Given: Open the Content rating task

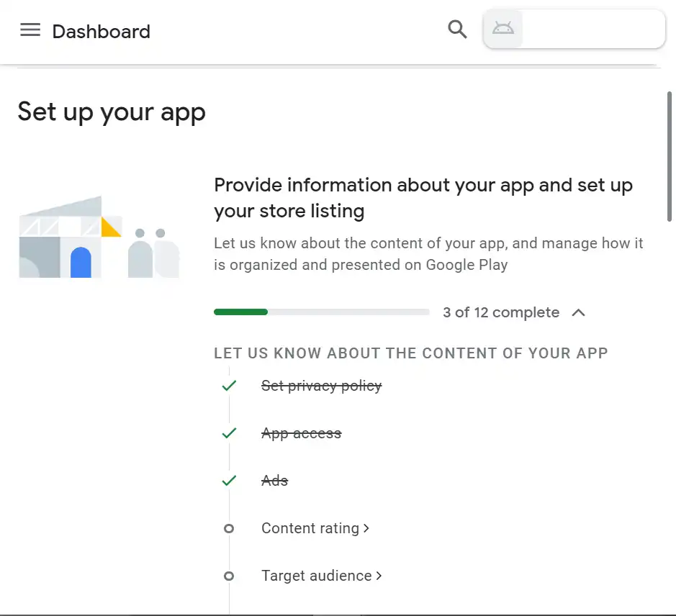Looking at the screenshot, I should click(310, 528).
